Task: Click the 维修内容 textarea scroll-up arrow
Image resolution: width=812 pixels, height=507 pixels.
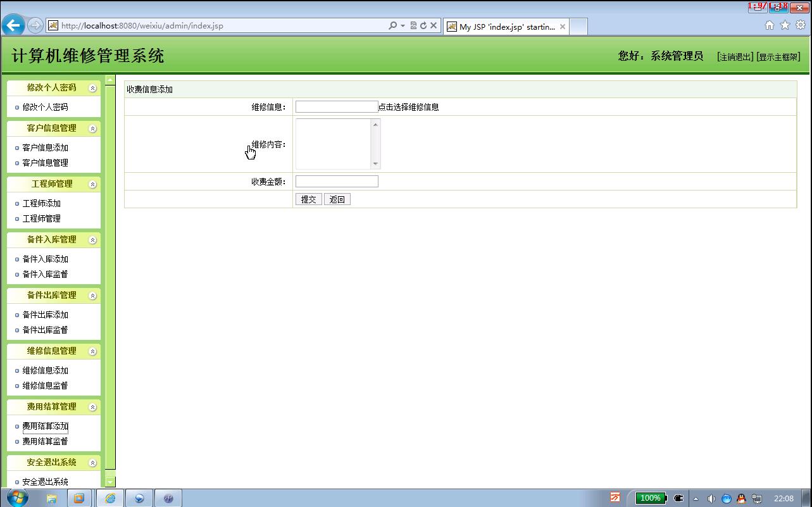Action: point(375,124)
